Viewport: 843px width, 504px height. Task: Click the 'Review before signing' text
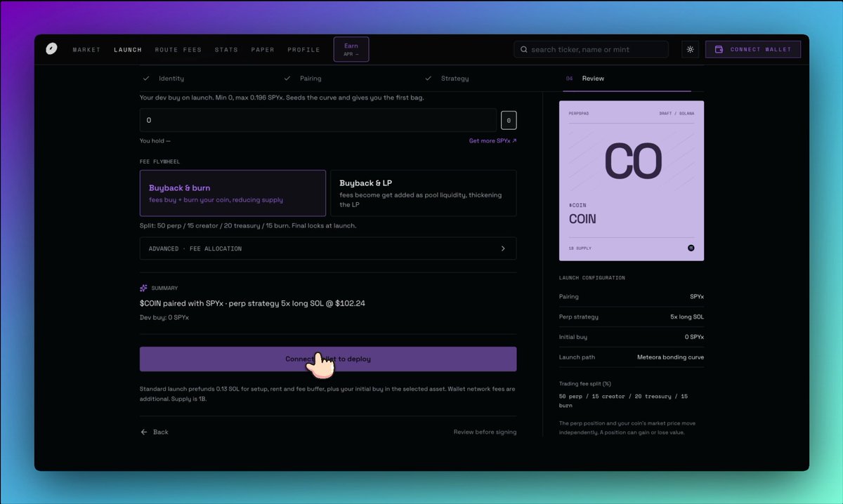pyautogui.click(x=485, y=432)
